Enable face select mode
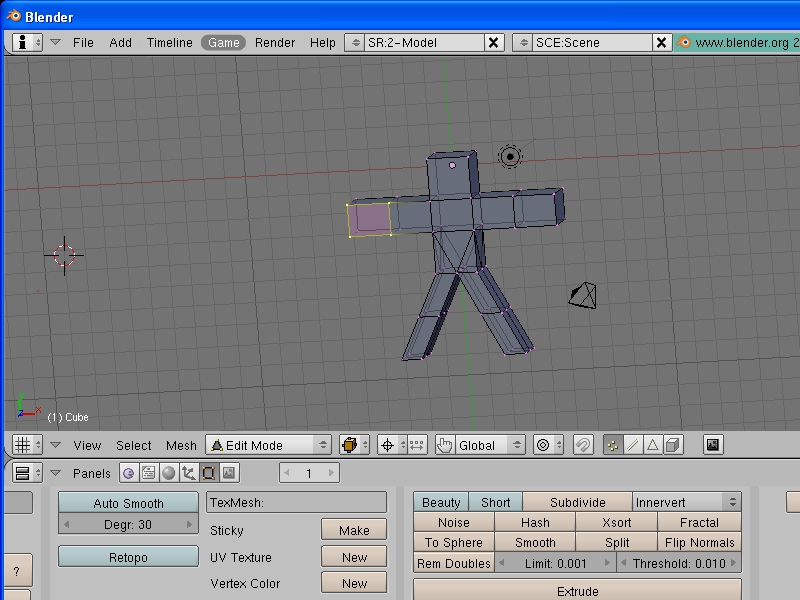The width and height of the screenshot is (800, 600). click(653, 445)
